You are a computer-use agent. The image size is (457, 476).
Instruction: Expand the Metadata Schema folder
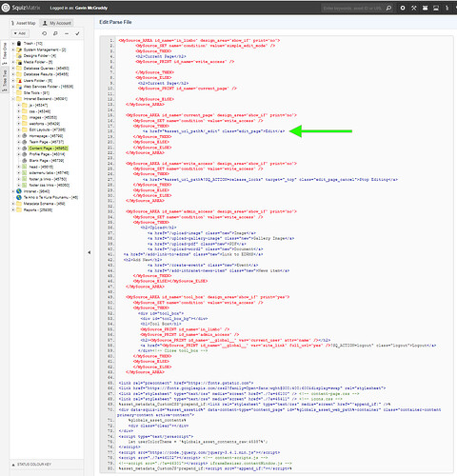pos(13,204)
